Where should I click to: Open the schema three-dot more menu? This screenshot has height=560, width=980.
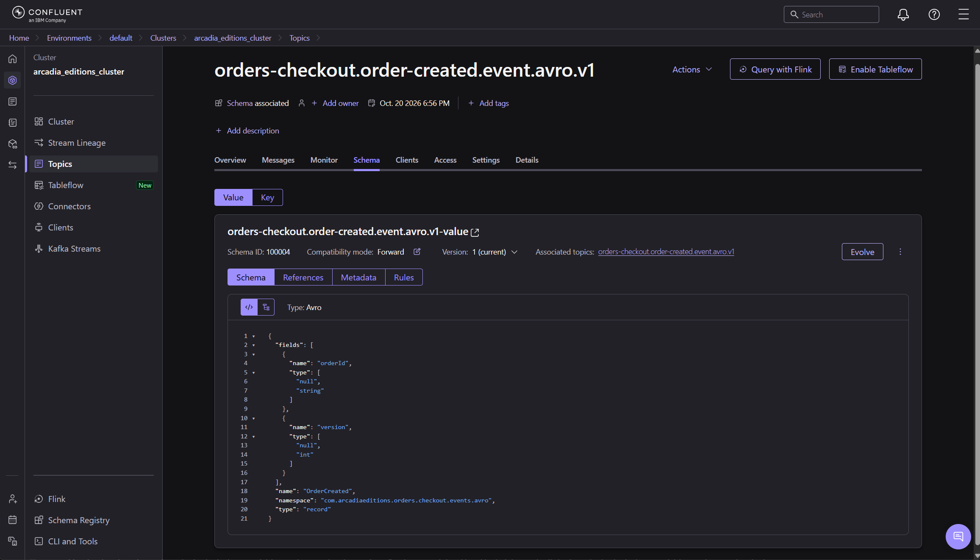click(900, 252)
